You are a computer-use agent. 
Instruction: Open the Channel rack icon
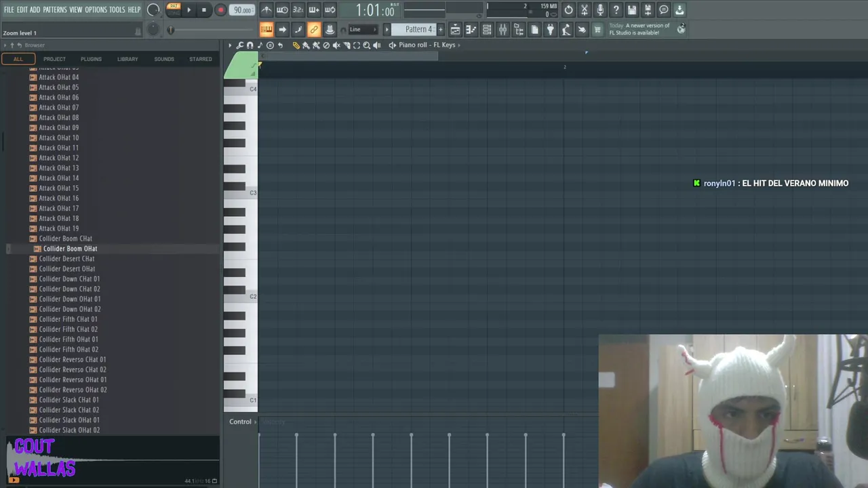point(487,30)
